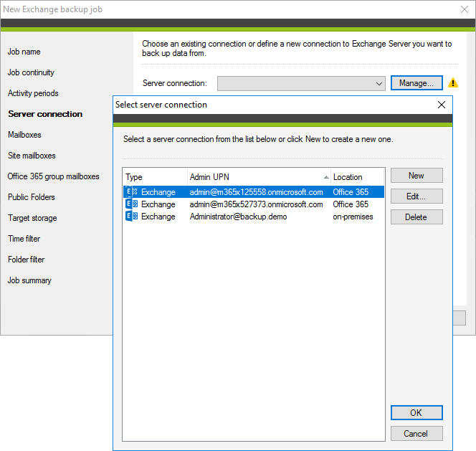Click the Edit... button
Viewport: 476px width, 451px height.
click(416, 196)
